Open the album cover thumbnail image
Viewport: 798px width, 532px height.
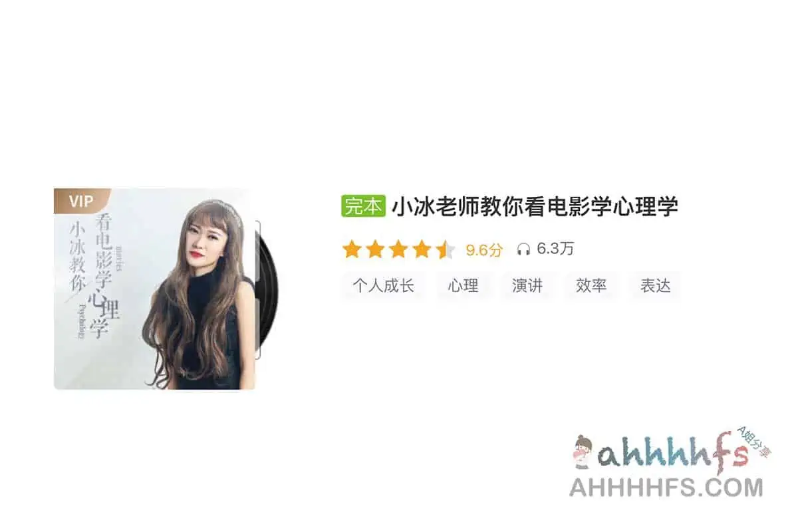pos(154,289)
